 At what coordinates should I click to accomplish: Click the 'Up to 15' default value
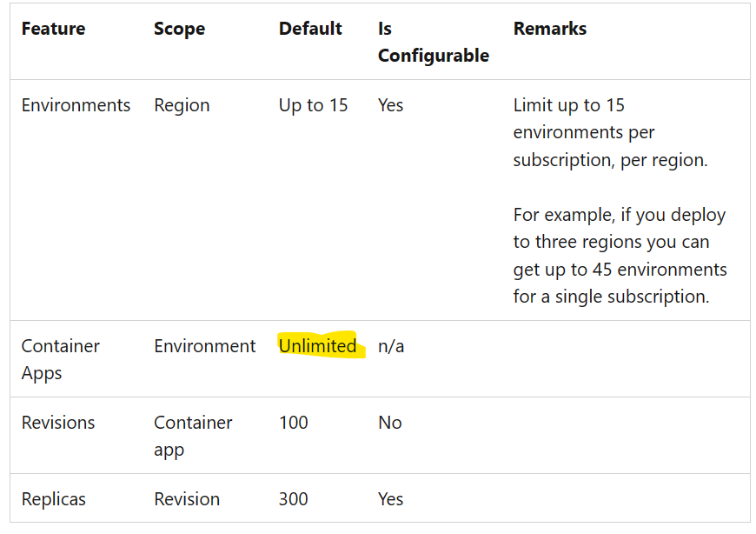tap(313, 105)
